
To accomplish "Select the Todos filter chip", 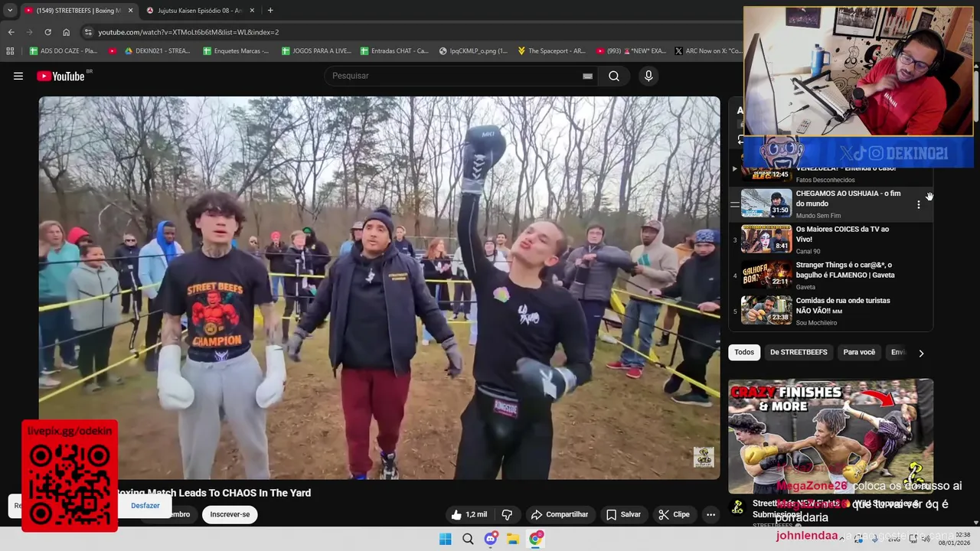I will pos(744,352).
